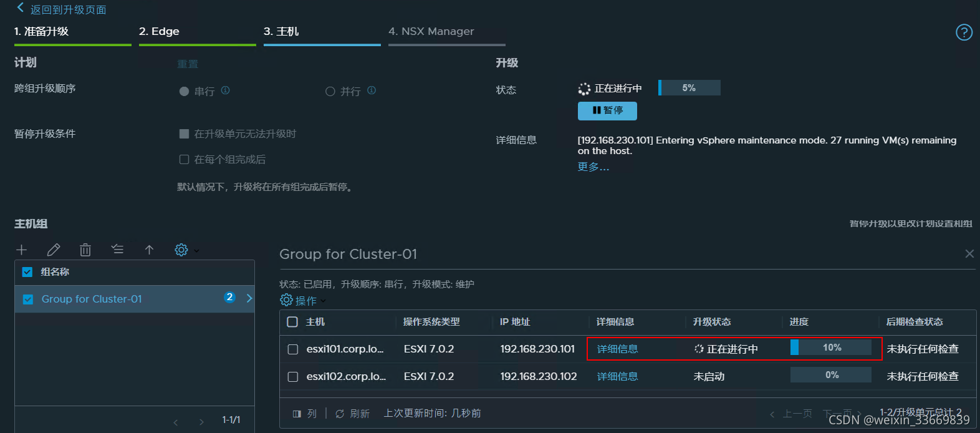Select checkbox for host esxi102
980x433 pixels.
pyautogui.click(x=292, y=377)
